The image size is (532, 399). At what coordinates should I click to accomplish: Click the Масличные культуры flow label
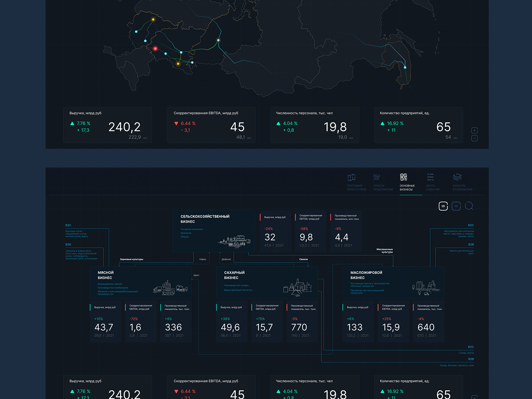point(385,251)
